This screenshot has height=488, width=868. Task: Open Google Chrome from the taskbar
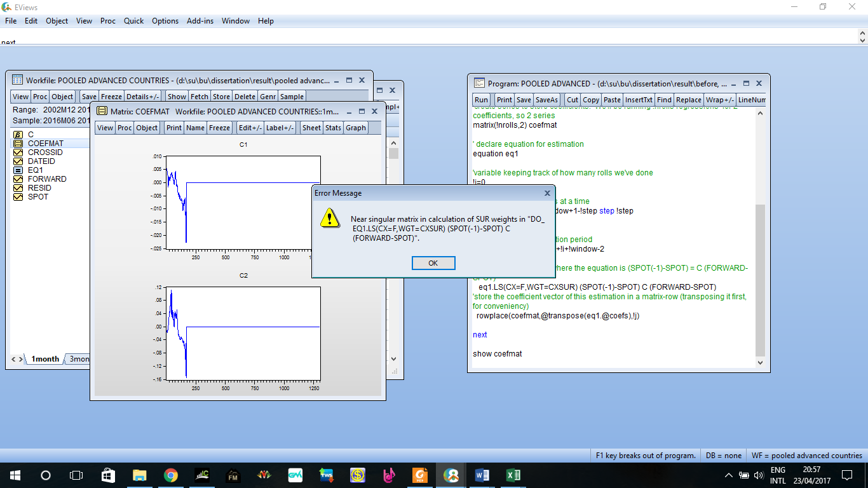tap(170, 475)
